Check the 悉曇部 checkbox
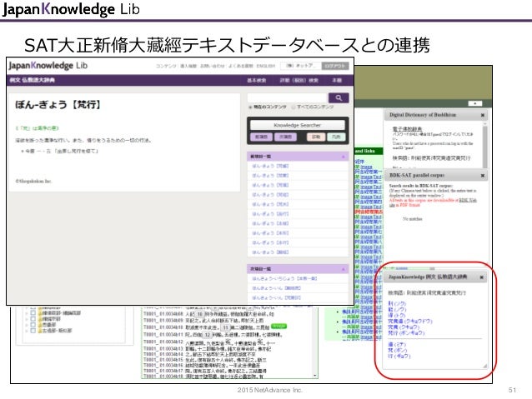 (x=33, y=325)
